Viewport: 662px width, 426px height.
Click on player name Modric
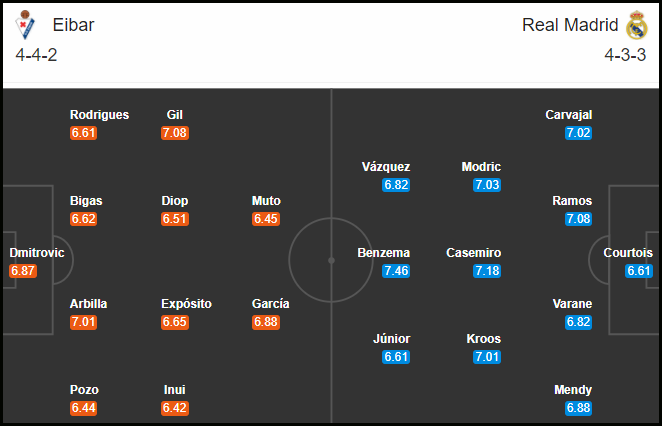point(481,167)
